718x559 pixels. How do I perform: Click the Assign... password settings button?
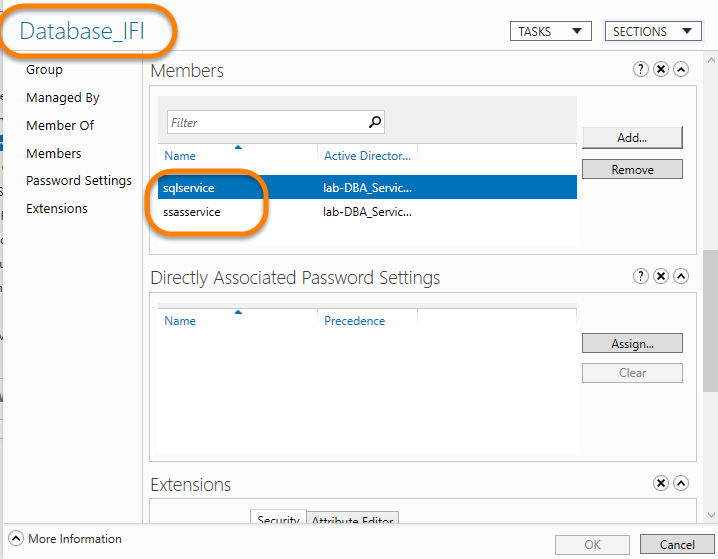tap(632, 343)
